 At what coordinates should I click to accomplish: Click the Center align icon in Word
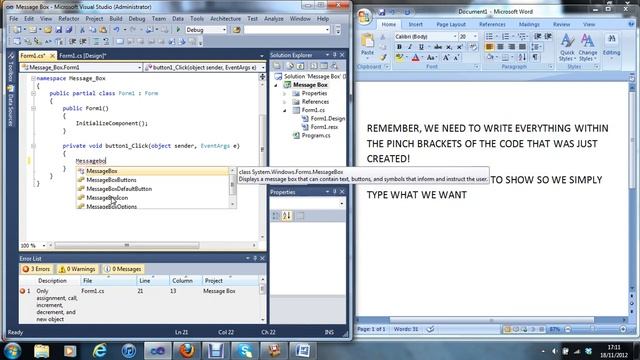[500, 47]
